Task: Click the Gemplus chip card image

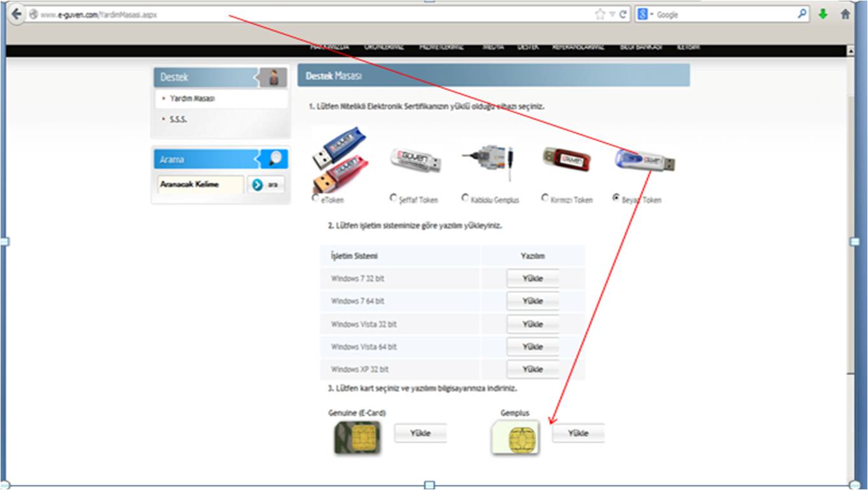Action: pyautogui.click(x=515, y=437)
